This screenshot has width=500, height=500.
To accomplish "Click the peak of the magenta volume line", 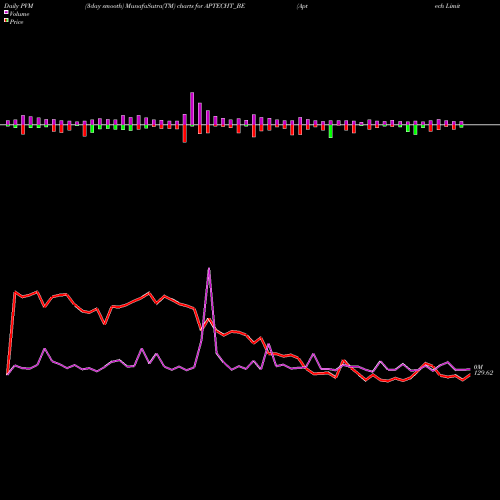I will [x=209, y=268].
